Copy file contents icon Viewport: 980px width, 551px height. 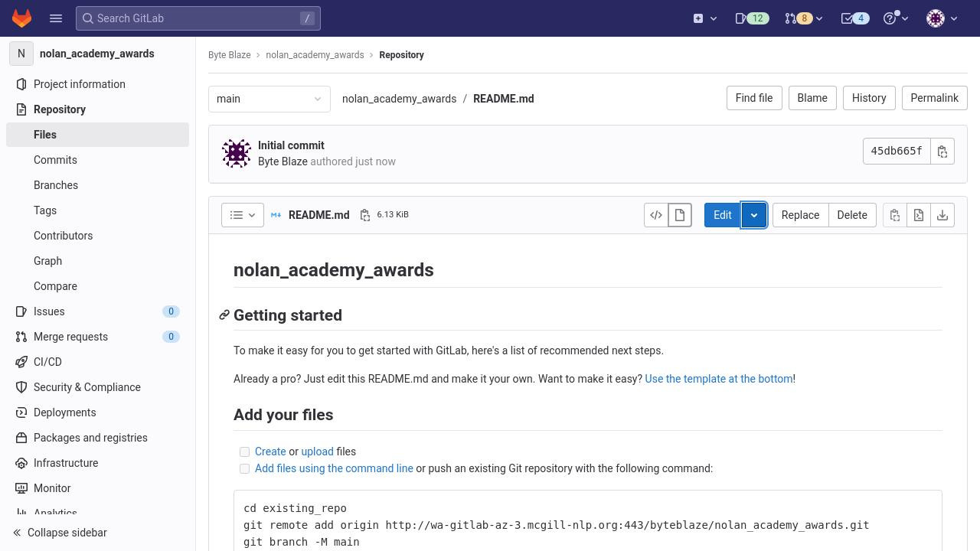click(894, 215)
